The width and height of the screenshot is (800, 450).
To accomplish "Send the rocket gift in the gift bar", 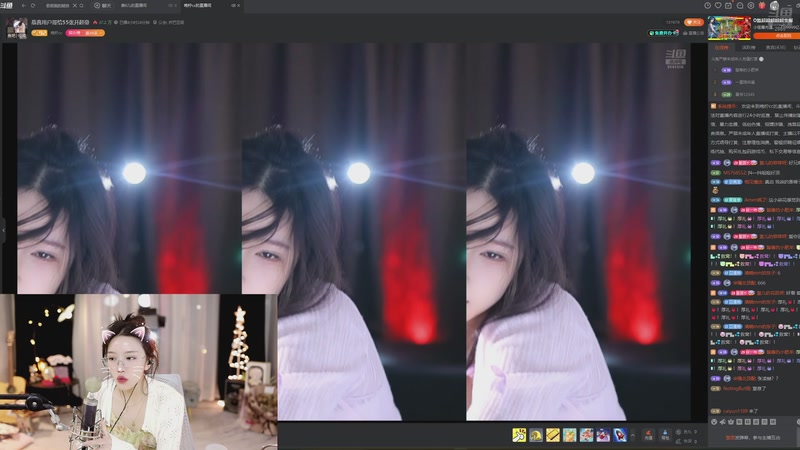I will 620,435.
